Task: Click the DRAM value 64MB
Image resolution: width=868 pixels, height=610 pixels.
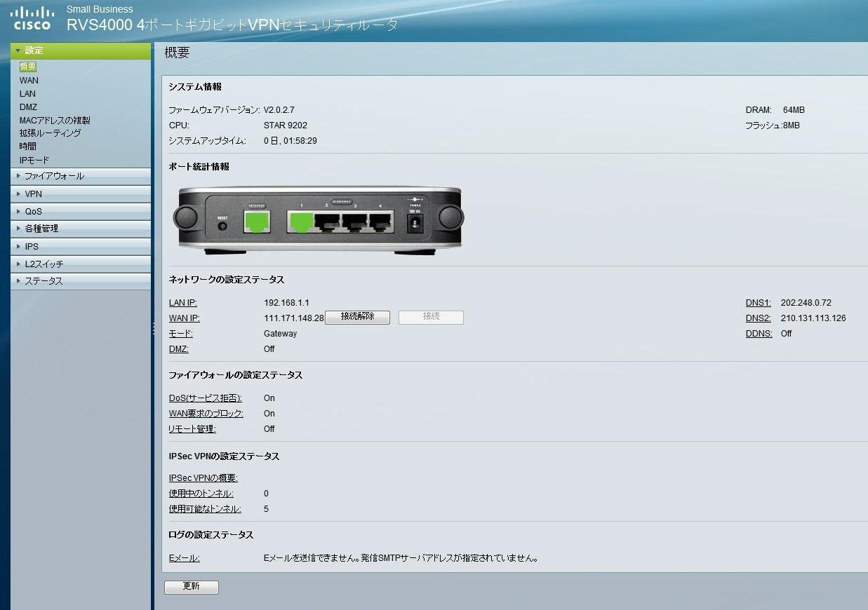Action: click(x=794, y=110)
